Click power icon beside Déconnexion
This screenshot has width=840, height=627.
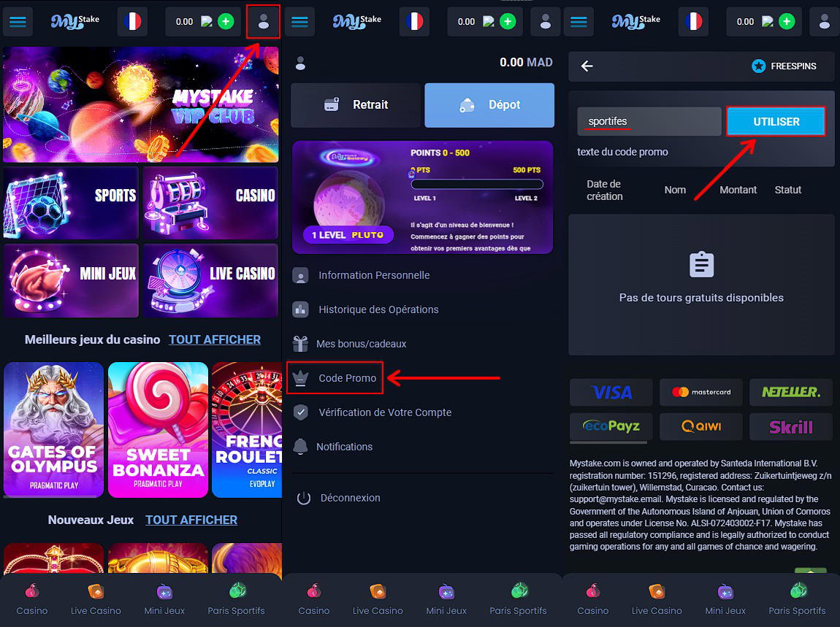(x=304, y=498)
